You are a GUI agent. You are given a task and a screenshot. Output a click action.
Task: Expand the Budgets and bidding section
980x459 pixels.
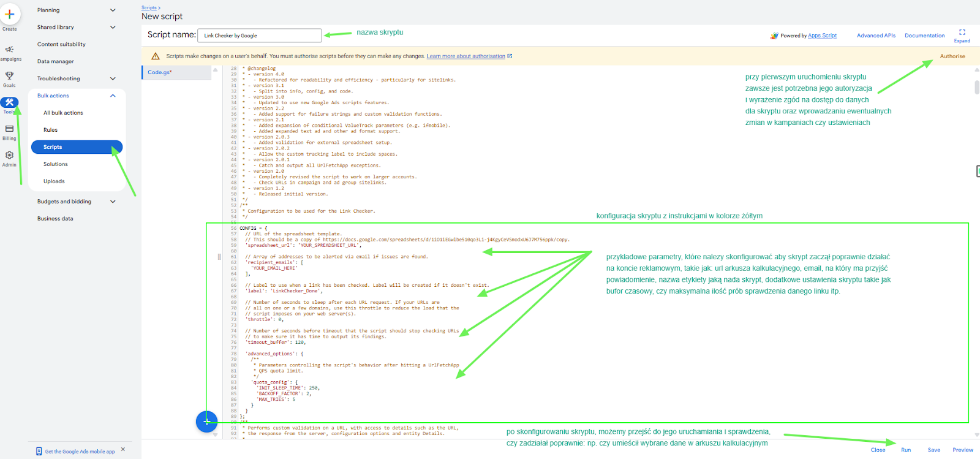click(x=113, y=202)
